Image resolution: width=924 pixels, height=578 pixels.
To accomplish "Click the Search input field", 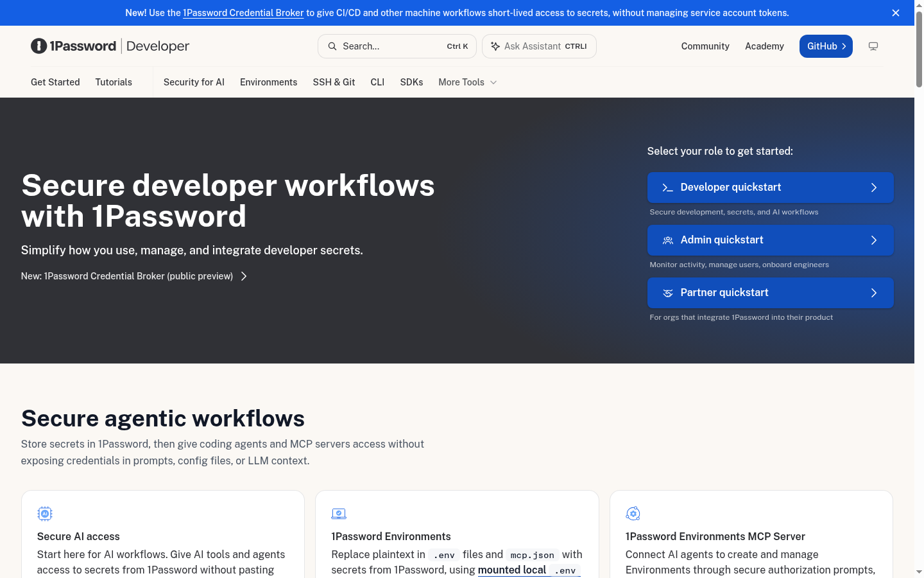I will pos(397,46).
